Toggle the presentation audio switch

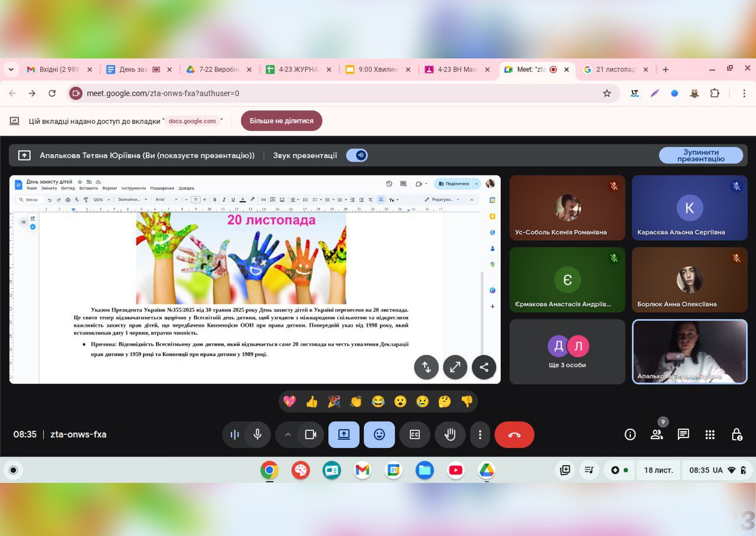coord(357,155)
